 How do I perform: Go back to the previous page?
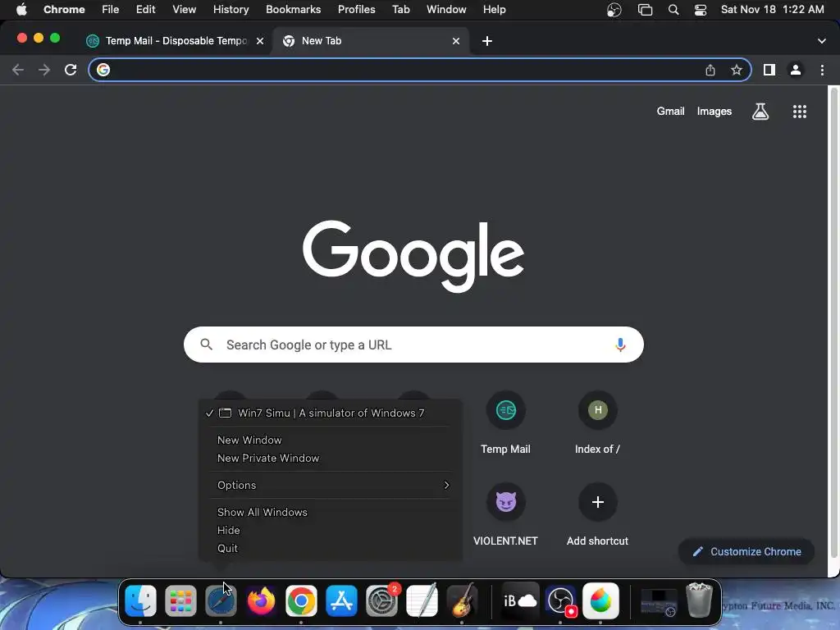[x=18, y=70]
